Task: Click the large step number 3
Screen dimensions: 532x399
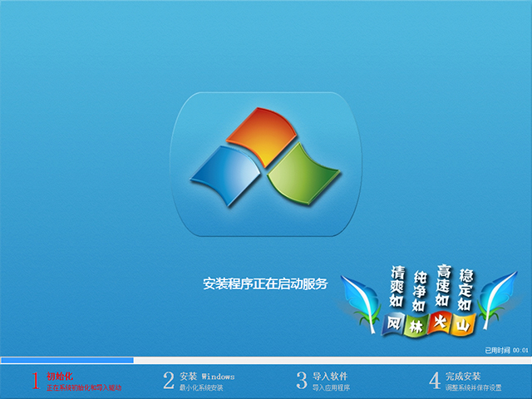Action: coord(302,381)
